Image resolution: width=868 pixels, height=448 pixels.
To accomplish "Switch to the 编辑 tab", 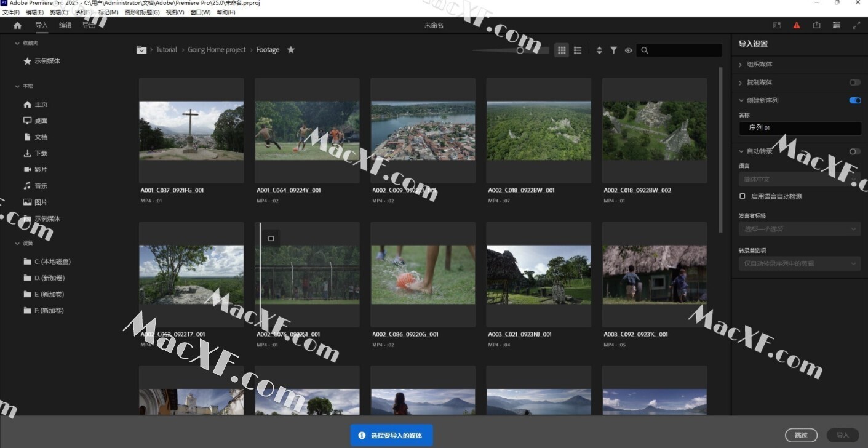I will 65,25.
